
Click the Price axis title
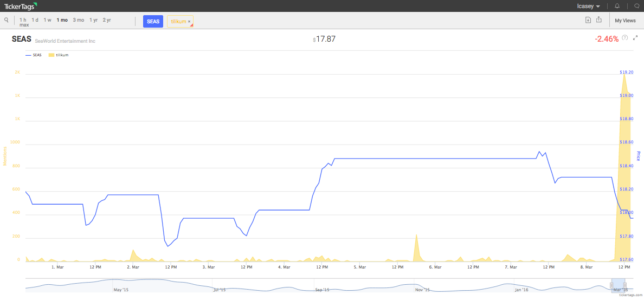click(638, 156)
